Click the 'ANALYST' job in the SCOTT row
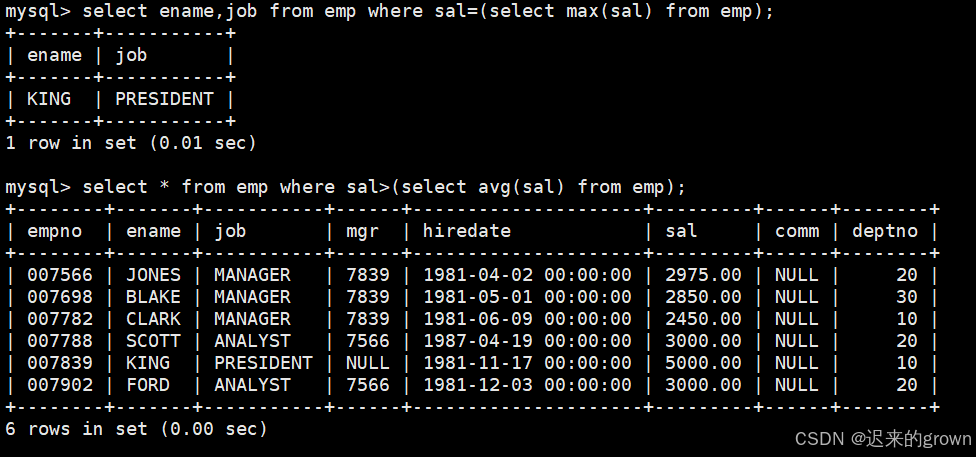This screenshot has width=976, height=457. (x=252, y=341)
